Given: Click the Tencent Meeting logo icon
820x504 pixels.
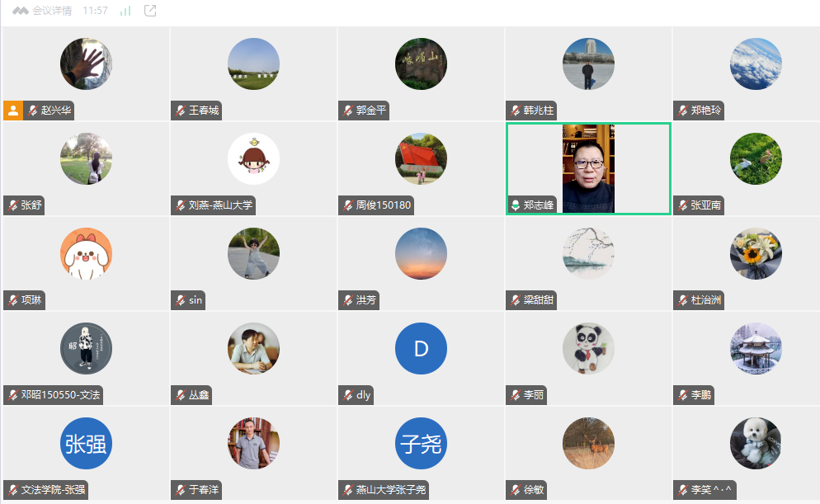Looking at the screenshot, I should point(21,11).
